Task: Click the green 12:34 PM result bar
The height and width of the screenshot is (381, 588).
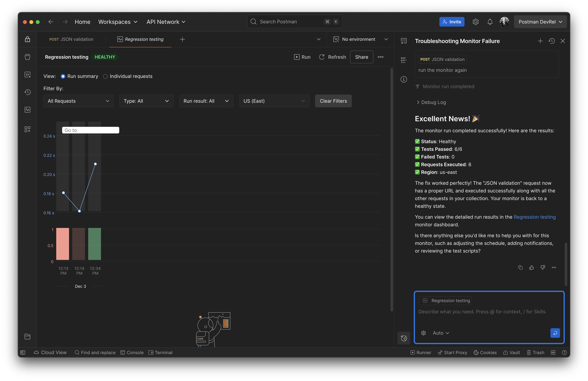Action: pos(94,244)
